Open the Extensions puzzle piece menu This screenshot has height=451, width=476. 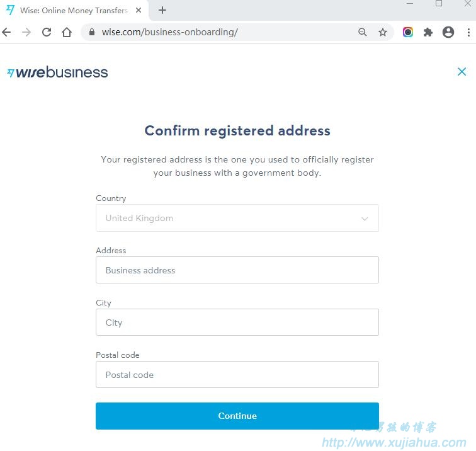tap(428, 32)
